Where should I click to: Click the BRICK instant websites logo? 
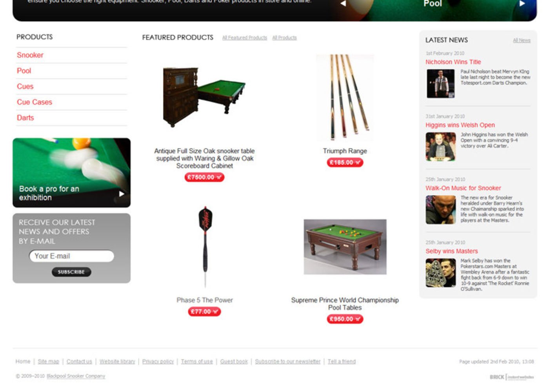(x=512, y=377)
